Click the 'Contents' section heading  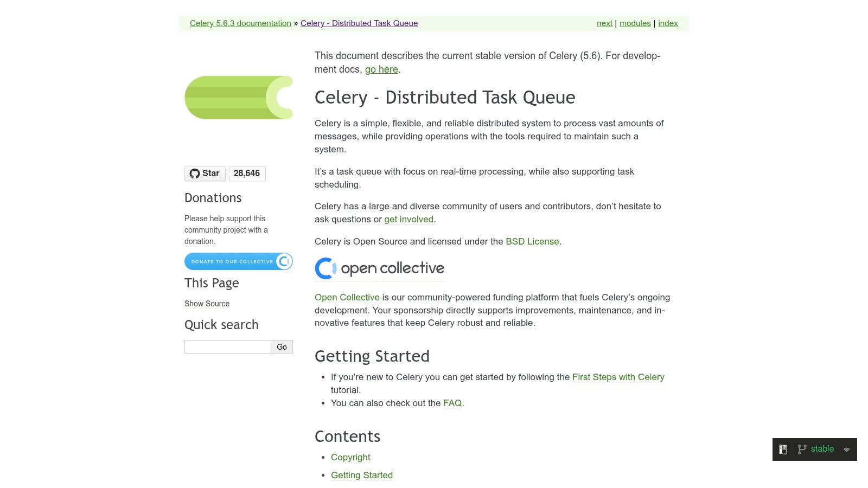(x=347, y=436)
